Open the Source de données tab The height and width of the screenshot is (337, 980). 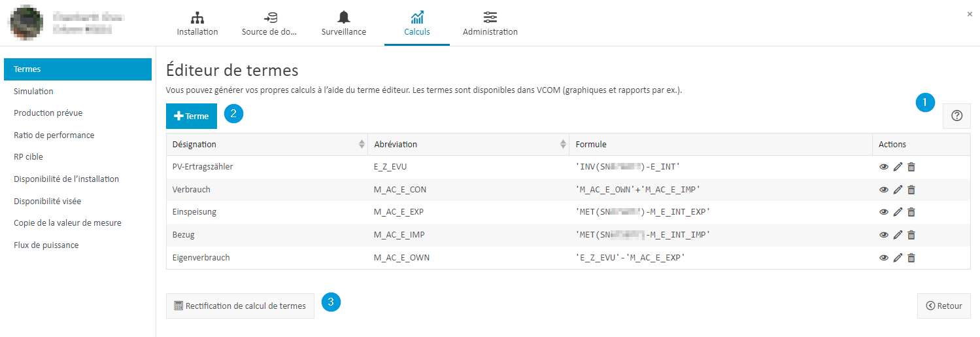pos(269,23)
